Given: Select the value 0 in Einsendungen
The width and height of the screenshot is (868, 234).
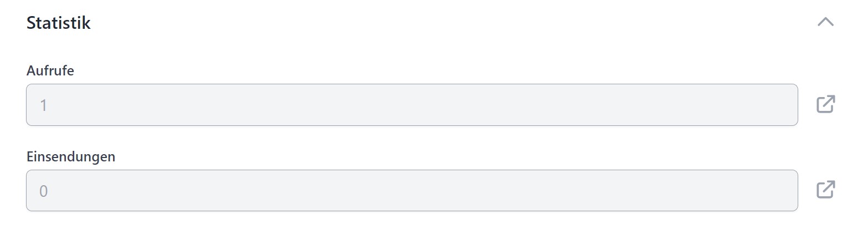Looking at the screenshot, I should tap(44, 191).
